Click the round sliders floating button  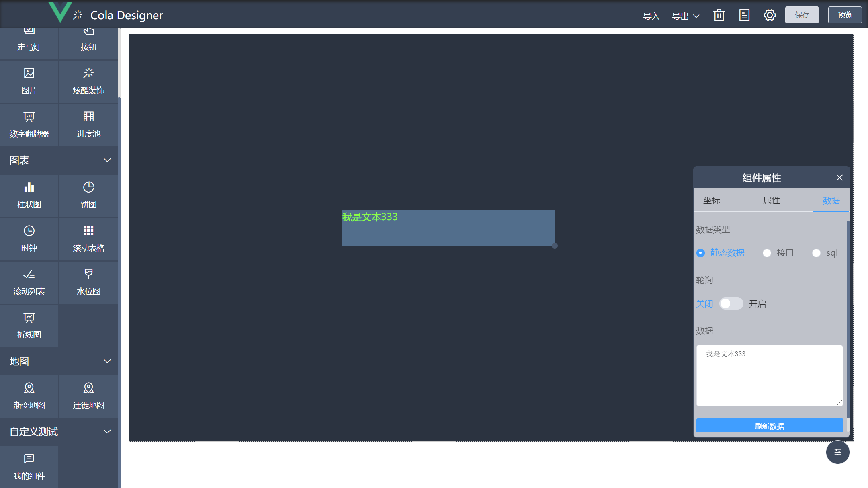point(837,452)
